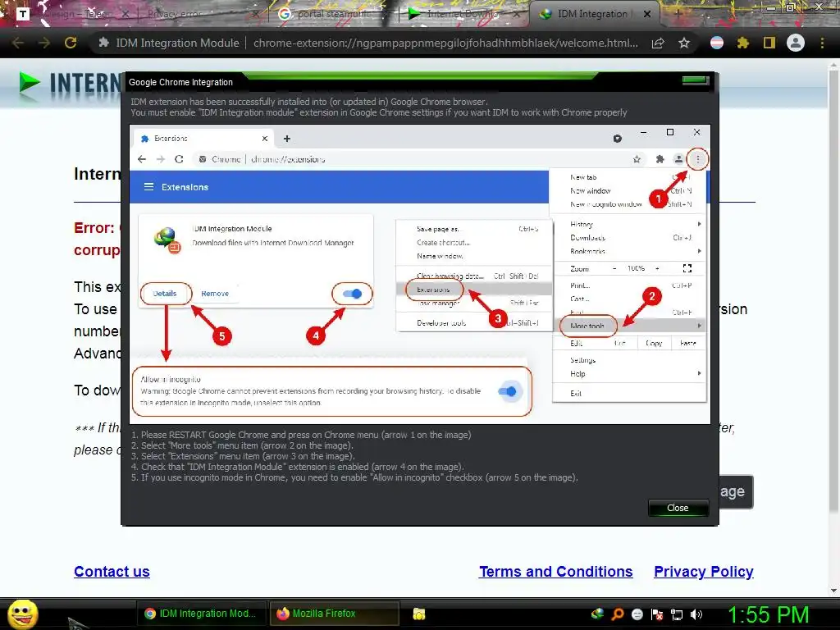Open a new browser tab
The image size is (840, 630).
coord(678,15)
